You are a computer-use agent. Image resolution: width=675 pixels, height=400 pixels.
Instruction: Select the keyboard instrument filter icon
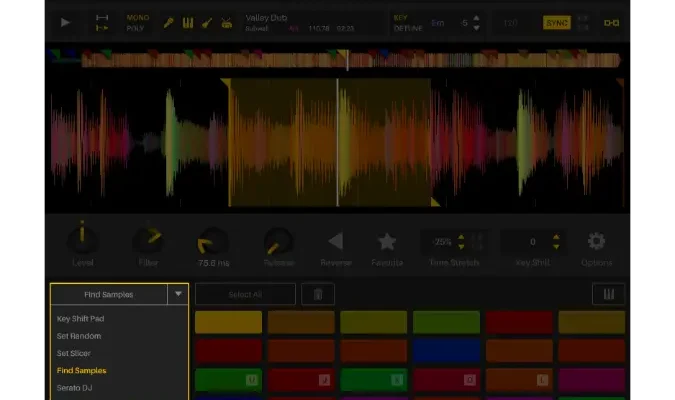point(187,22)
